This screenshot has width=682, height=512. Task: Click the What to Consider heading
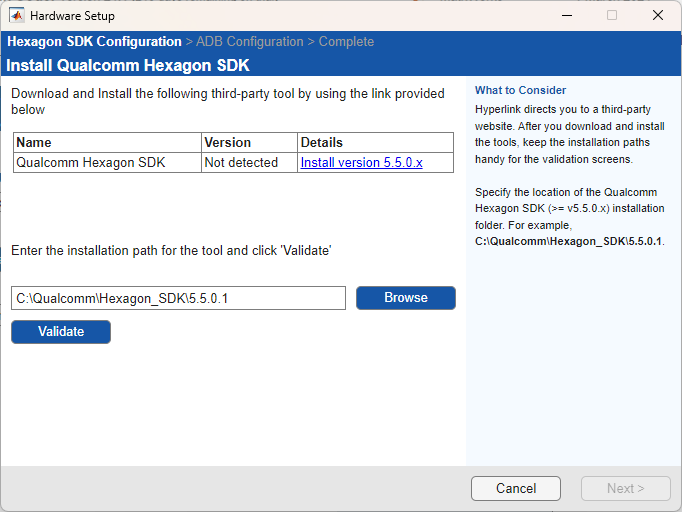click(520, 90)
